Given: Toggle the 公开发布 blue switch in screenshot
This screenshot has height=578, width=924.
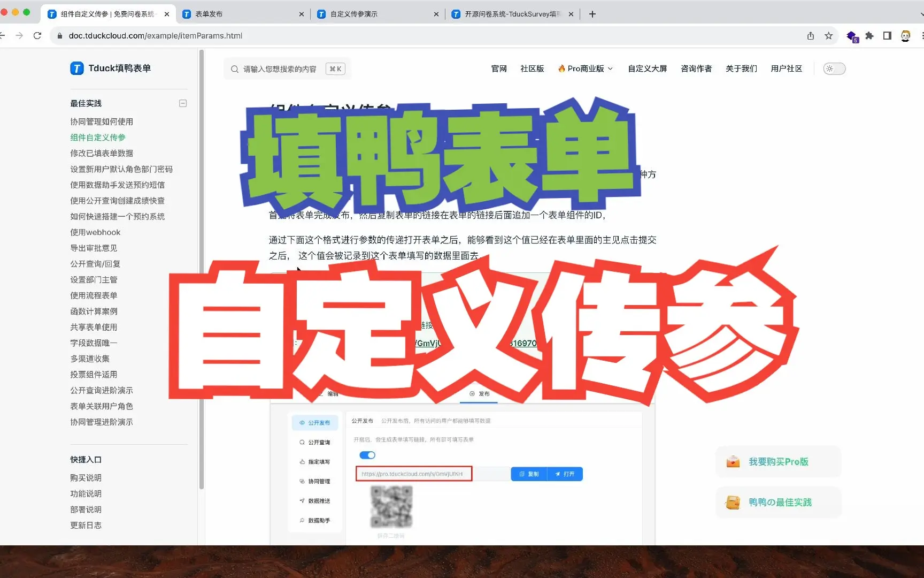Looking at the screenshot, I should coord(367,455).
